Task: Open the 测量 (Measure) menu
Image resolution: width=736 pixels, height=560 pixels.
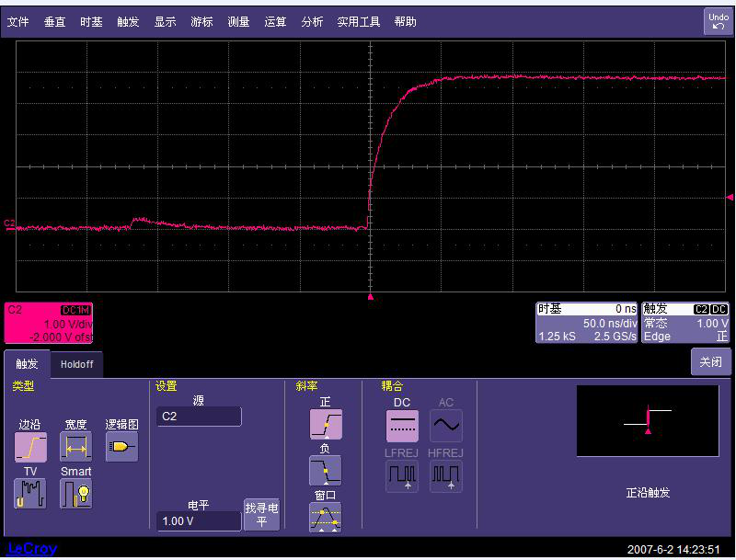Action: 238,21
